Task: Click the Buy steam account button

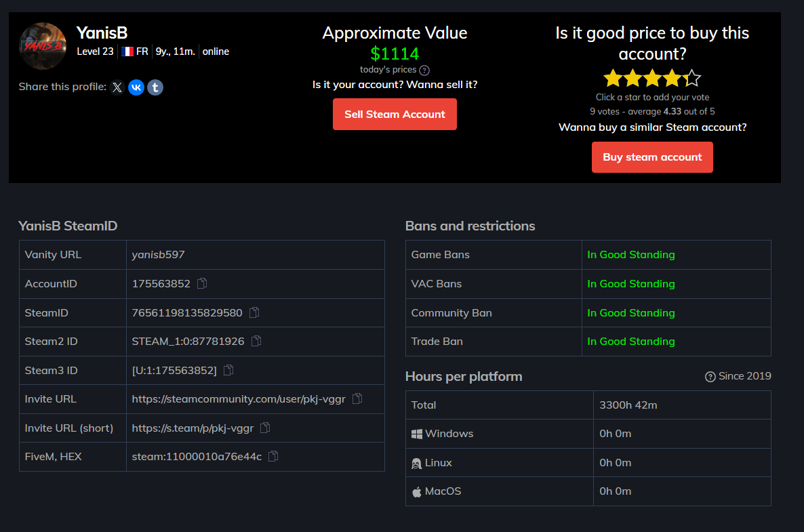Action: [x=652, y=157]
